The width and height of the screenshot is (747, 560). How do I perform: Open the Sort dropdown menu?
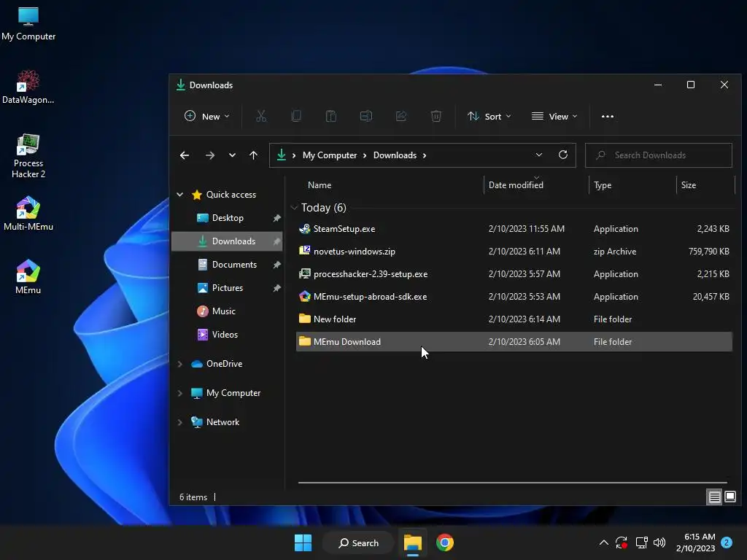pyautogui.click(x=489, y=116)
